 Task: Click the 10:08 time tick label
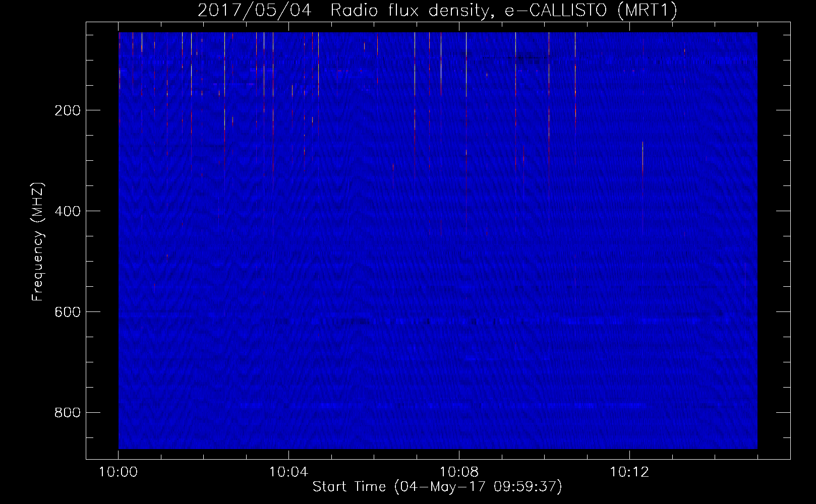click(x=459, y=472)
